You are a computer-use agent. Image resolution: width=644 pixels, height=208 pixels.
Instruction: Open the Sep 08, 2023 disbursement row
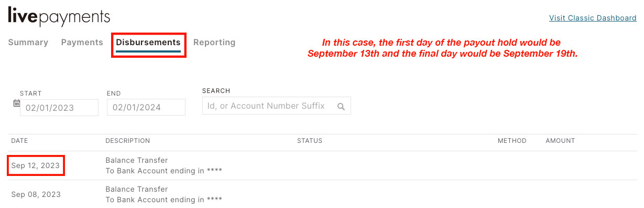[x=322, y=194]
